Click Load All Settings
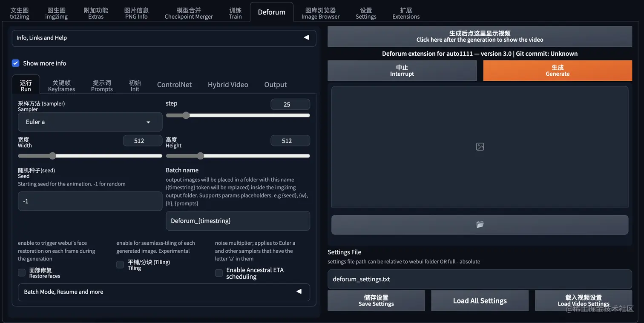 coord(480,300)
